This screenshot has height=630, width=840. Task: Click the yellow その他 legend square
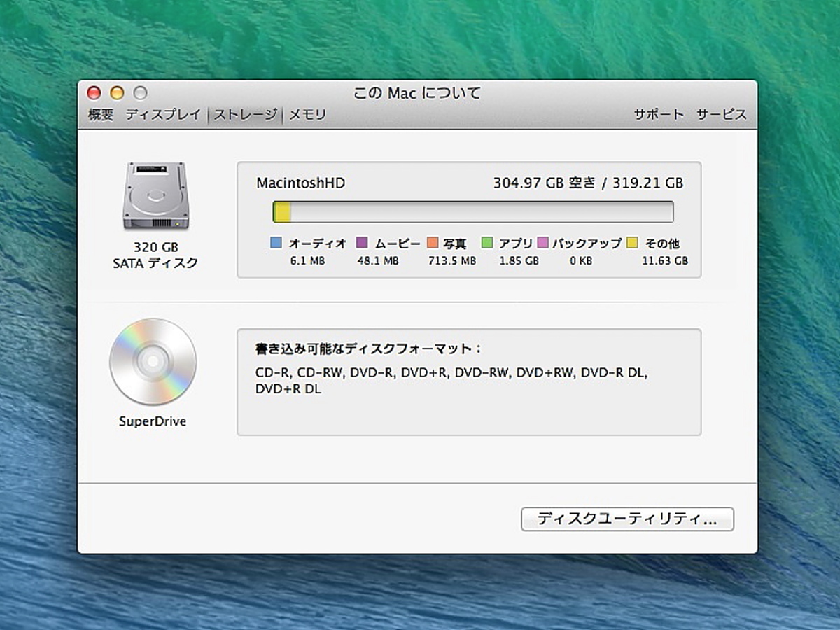(x=632, y=243)
